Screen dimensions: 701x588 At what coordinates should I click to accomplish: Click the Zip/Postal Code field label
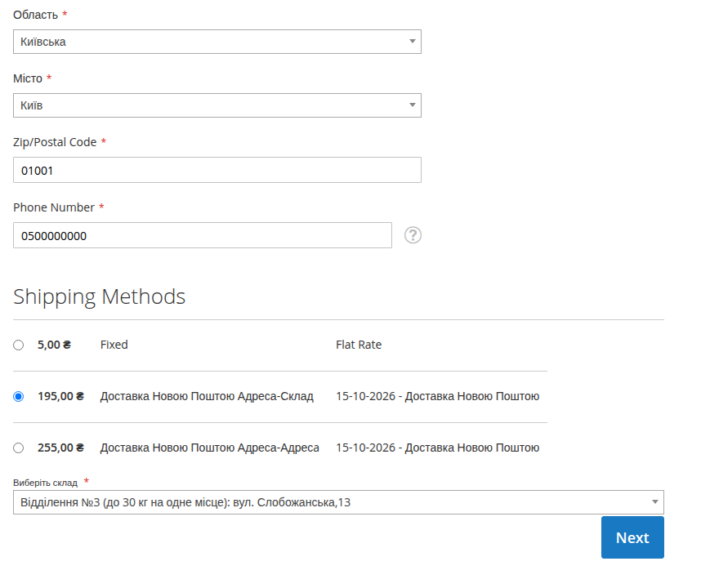55,142
